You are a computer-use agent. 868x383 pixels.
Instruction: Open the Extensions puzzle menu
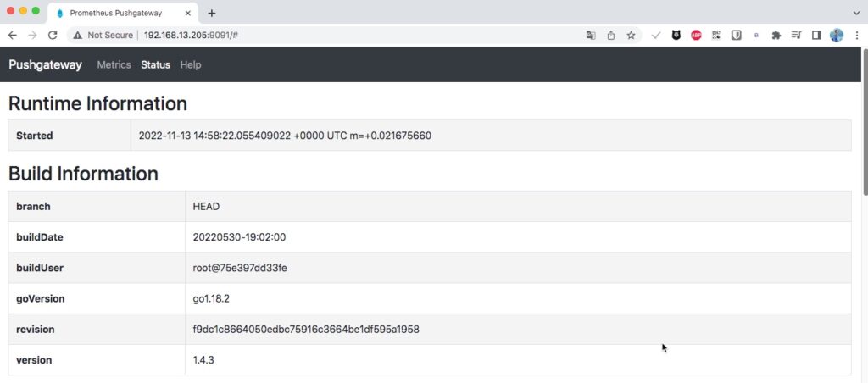point(776,36)
